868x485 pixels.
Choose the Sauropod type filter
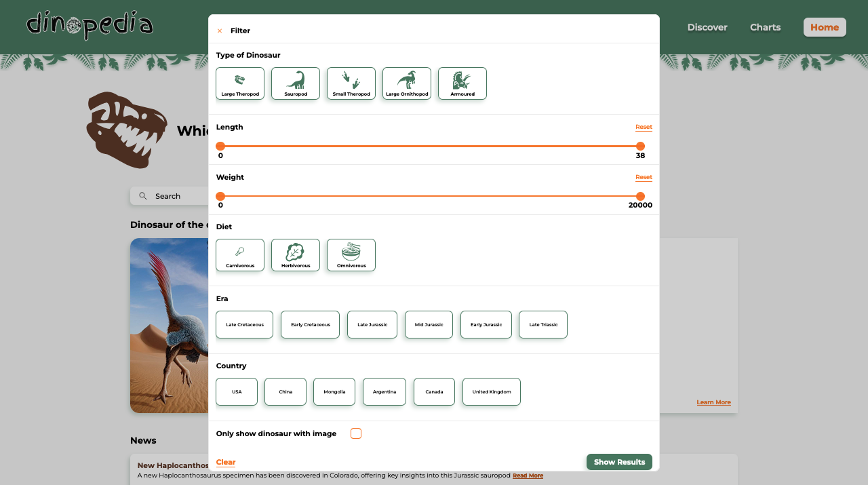click(x=296, y=83)
